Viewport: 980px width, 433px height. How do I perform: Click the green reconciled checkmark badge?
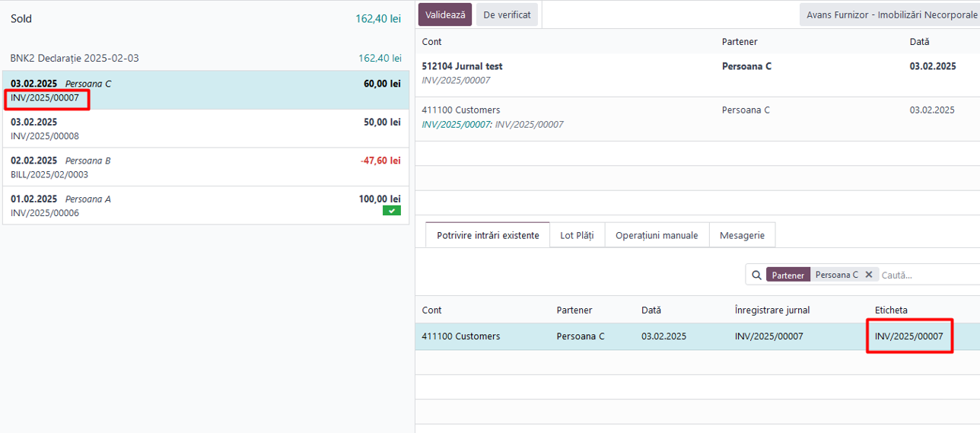[x=392, y=211]
